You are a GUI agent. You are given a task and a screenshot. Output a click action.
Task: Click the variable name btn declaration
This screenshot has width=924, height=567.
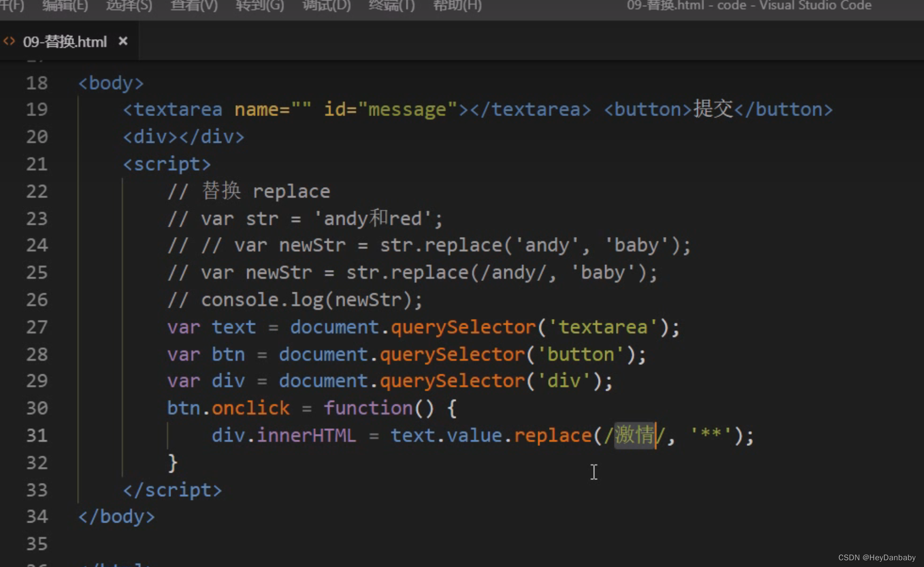click(x=228, y=354)
